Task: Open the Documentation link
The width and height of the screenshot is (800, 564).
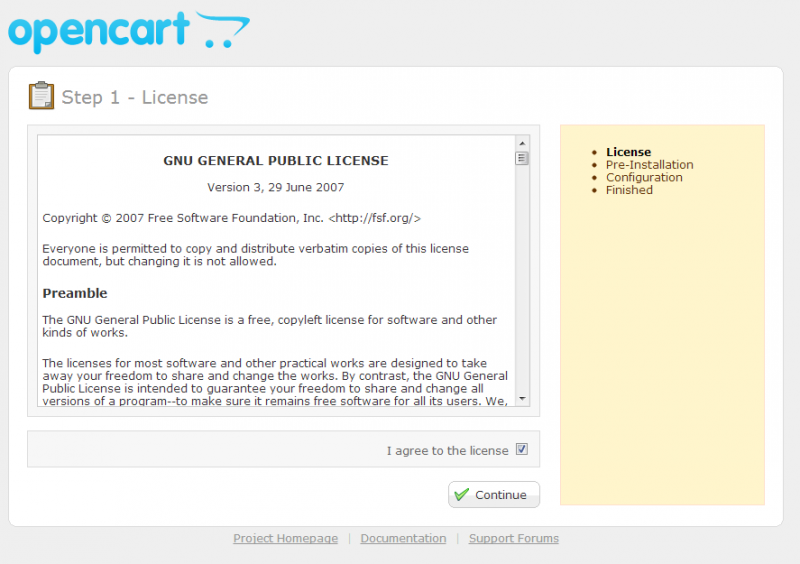Action: pos(403,538)
